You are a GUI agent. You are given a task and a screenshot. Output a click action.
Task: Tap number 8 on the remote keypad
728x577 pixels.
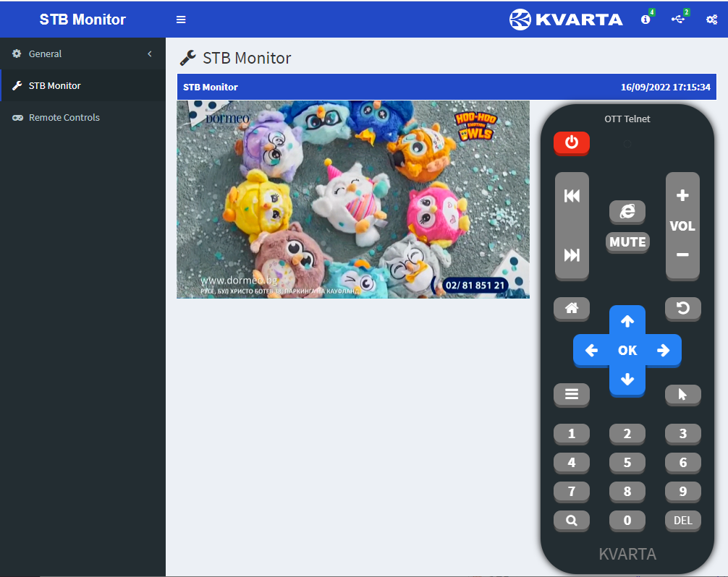[x=627, y=491]
